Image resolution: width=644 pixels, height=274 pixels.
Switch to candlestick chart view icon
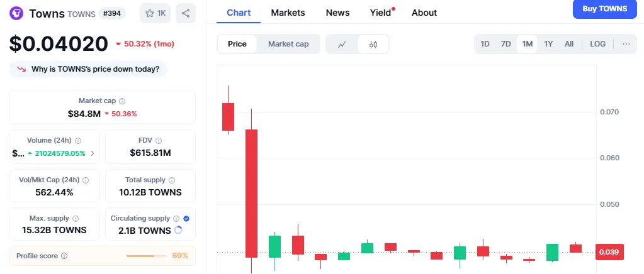(x=373, y=44)
